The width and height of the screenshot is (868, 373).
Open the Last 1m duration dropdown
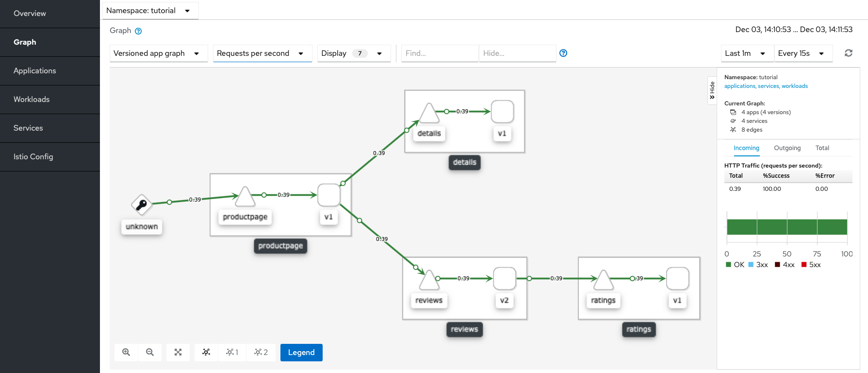(746, 53)
